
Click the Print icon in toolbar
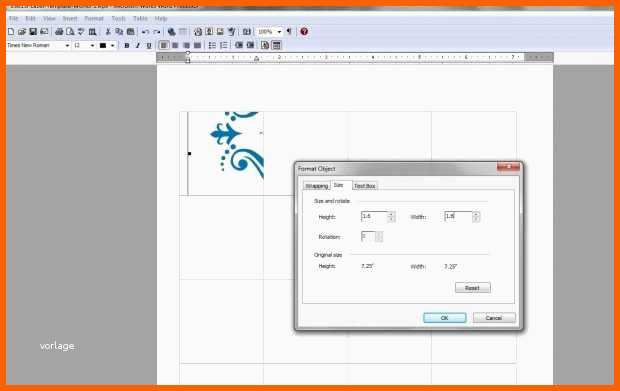pos(59,32)
